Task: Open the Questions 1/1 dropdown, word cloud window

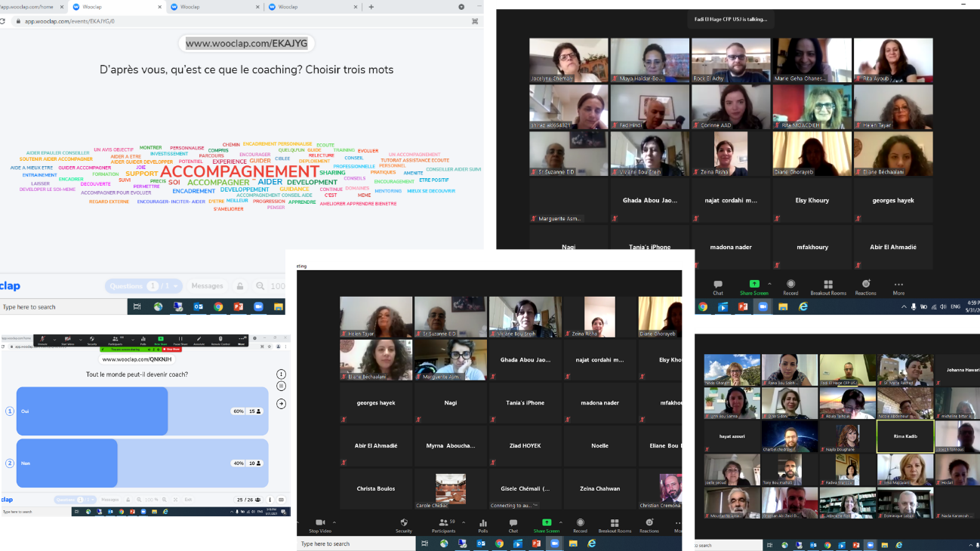Action: click(144, 286)
